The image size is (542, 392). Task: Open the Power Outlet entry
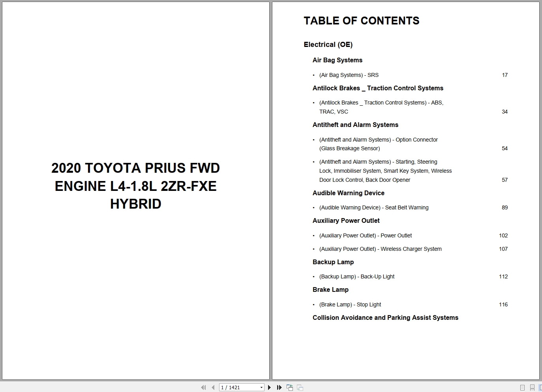(366, 235)
